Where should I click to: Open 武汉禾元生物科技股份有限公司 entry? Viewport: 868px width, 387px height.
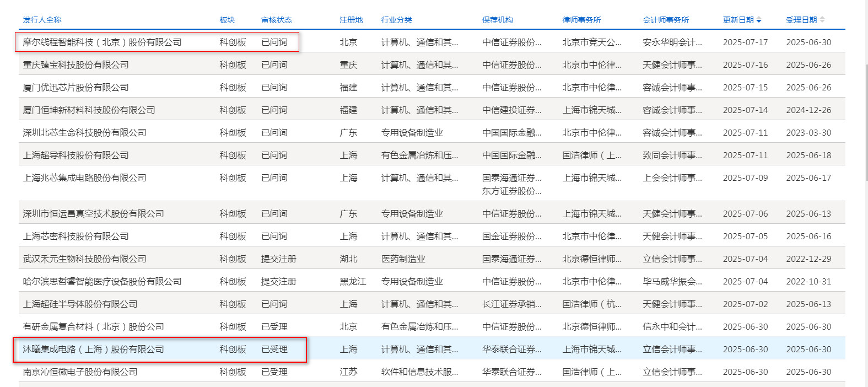(x=84, y=259)
